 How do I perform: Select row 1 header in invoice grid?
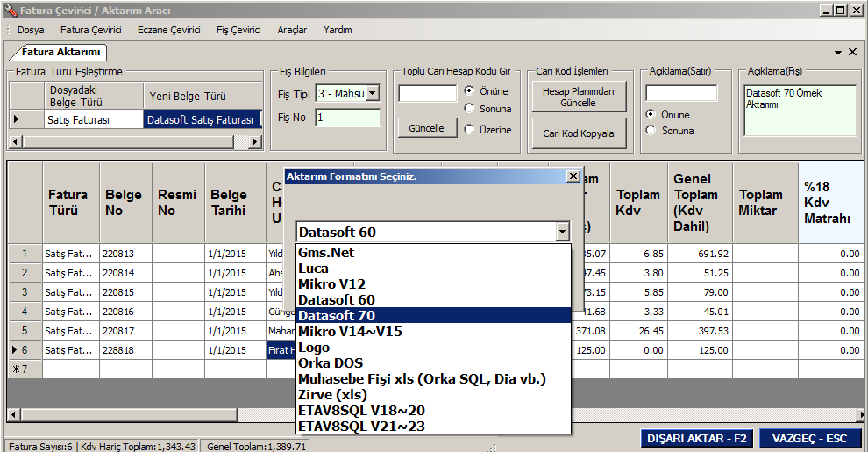point(25,253)
